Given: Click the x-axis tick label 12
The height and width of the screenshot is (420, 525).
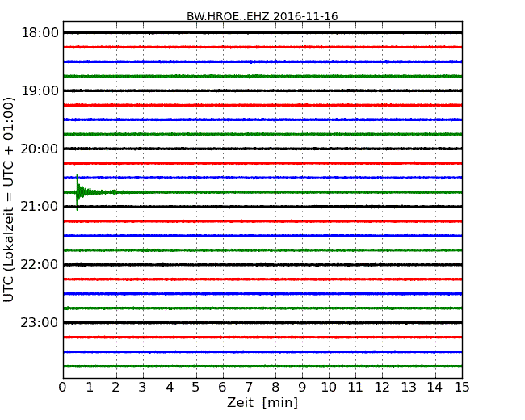Looking at the screenshot, I should pyautogui.click(x=382, y=388).
